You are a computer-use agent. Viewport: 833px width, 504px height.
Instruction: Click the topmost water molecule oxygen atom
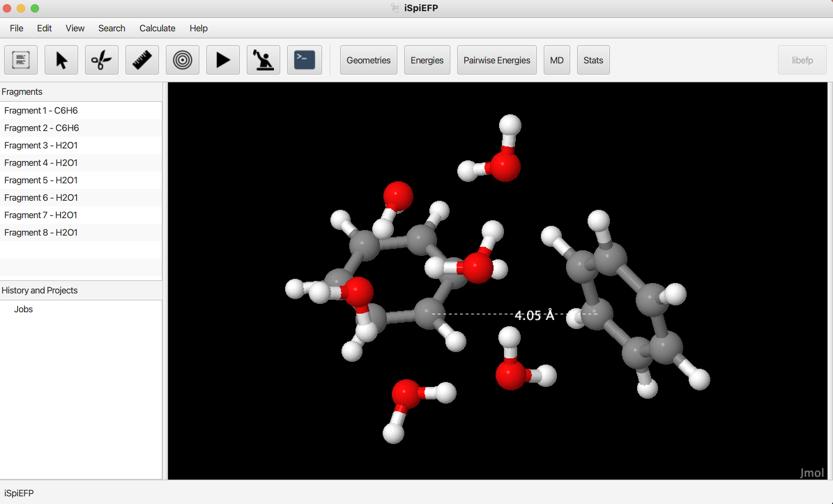505,167
